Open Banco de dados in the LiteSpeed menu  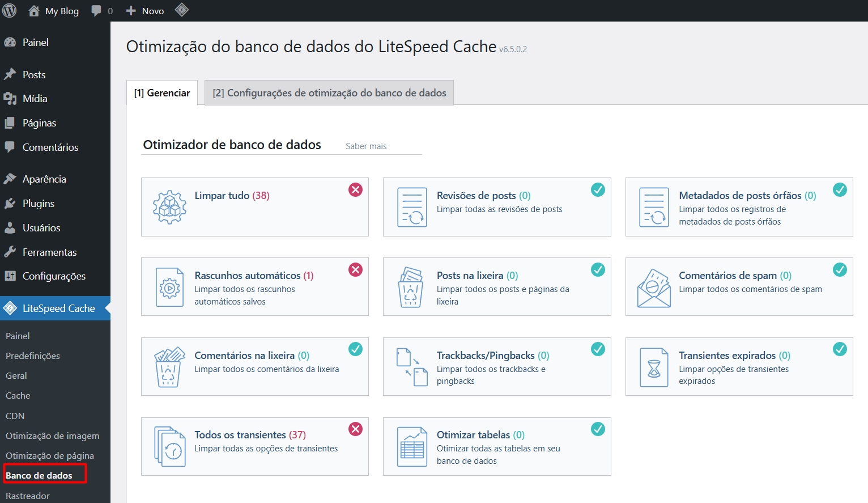pyautogui.click(x=39, y=475)
